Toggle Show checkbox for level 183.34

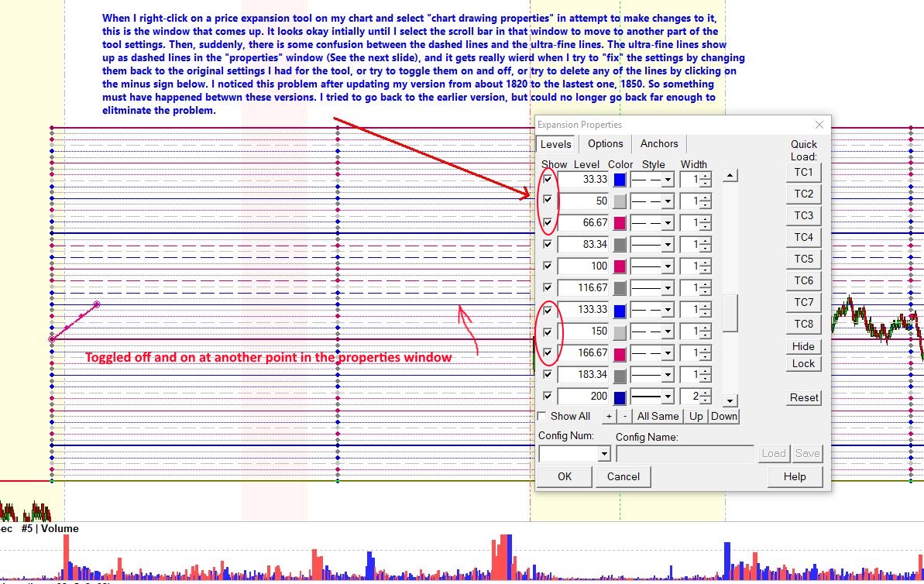click(548, 374)
